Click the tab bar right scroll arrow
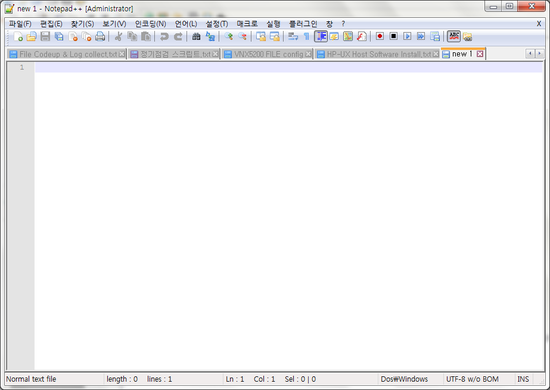The height and width of the screenshot is (390, 550). click(x=539, y=53)
